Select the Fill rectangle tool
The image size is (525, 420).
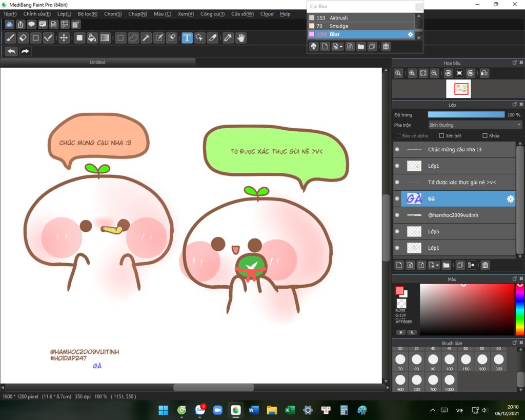(79, 38)
